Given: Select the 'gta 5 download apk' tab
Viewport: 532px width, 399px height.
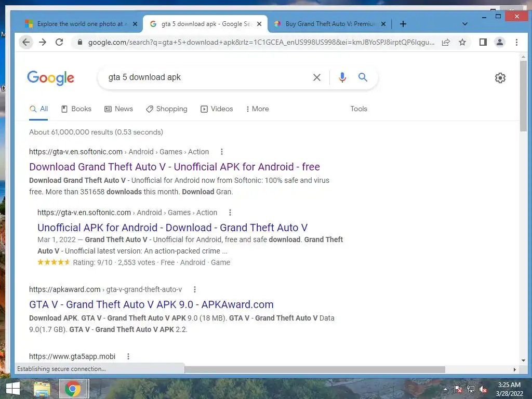Looking at the screenshot, I should click(204, 24).
